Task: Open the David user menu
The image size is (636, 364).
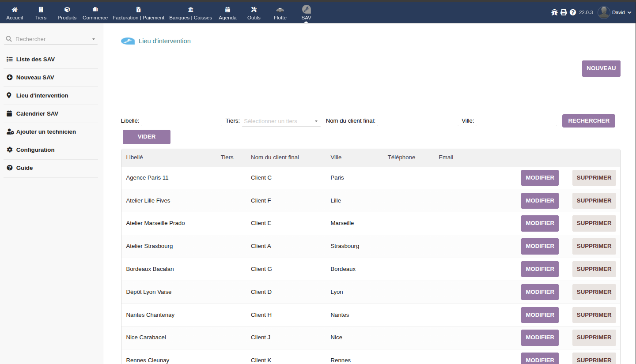Action: click(x=617, y=12)
